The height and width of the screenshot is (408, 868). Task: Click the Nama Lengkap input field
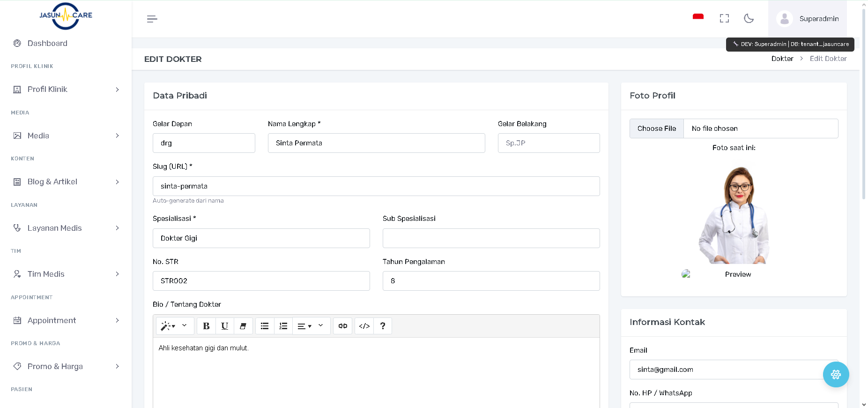tap(376, 144)
